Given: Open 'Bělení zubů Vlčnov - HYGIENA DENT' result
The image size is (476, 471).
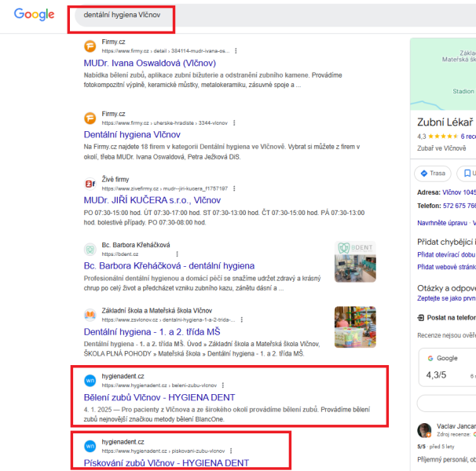Looking at the screenshot, I should click(159, 397).
